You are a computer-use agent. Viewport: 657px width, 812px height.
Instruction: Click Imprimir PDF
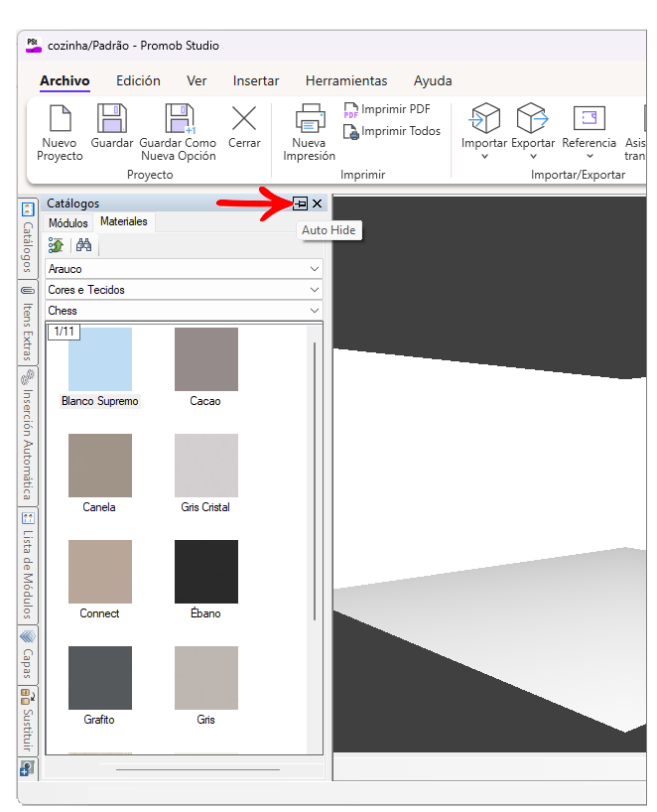pos(387,109)
